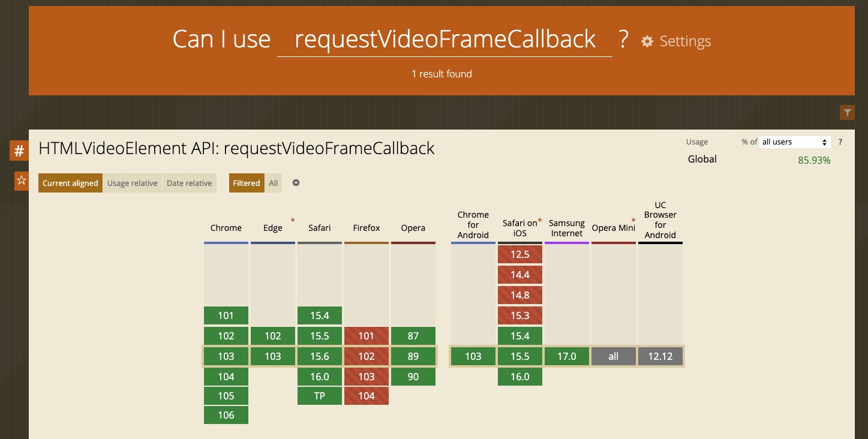The height and width of the screenshot is (439, 868).
Task: Select Firefox version 103 cell
Action: point(367,377)
